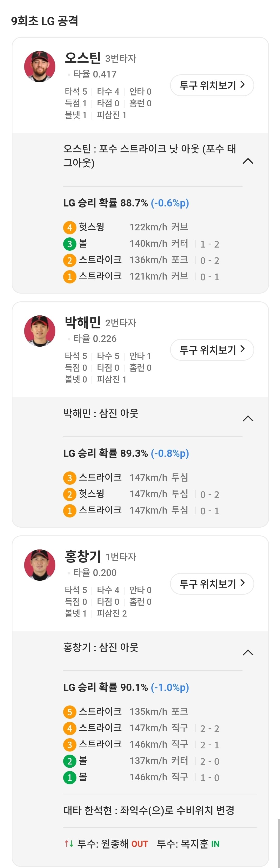Collapse 오스틴's at-bat pitch details
The height and width of the screenshot is (868, 280).
click(x=248, y=161)
